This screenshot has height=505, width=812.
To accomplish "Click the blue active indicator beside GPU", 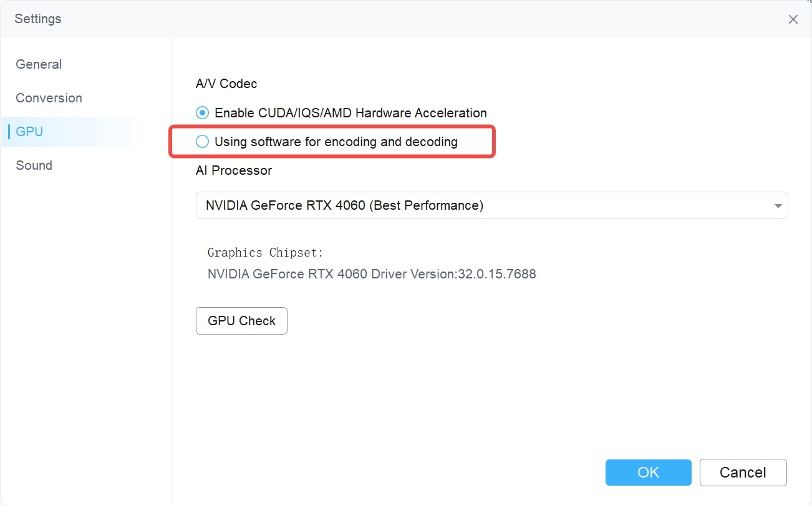I will (9, 132).
